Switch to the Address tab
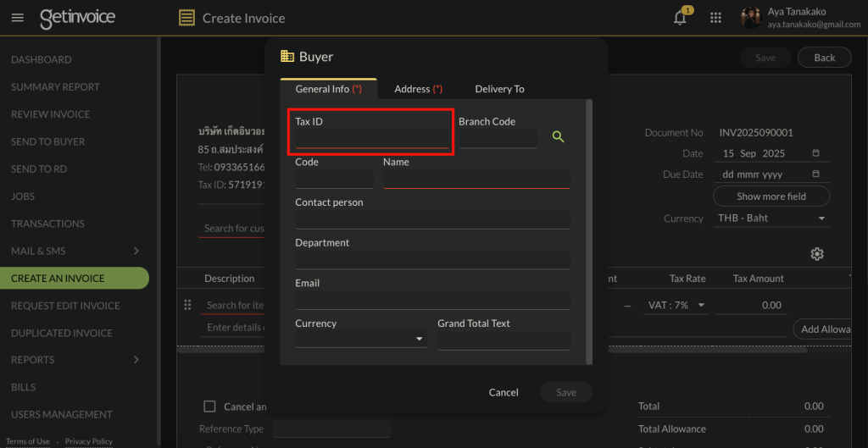The image size is (868, 448). pyautogui.click(x=418, y=89)
